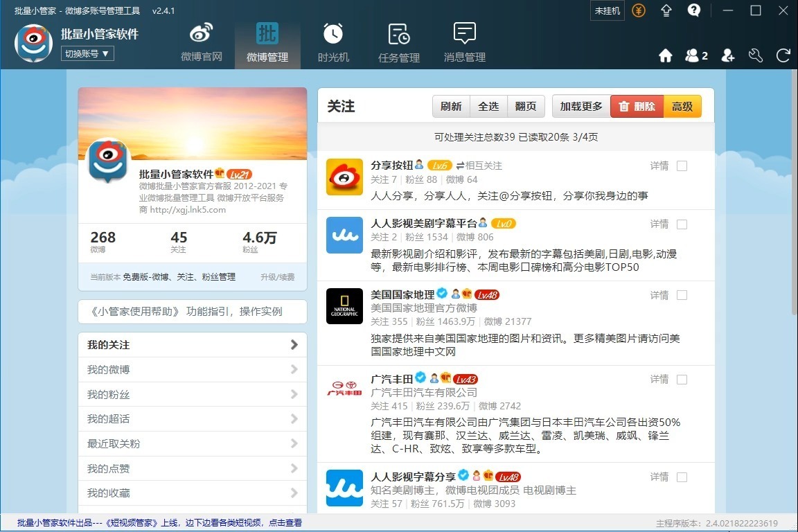
Task: Click the 268 微博 count
Action: point(103,241)
